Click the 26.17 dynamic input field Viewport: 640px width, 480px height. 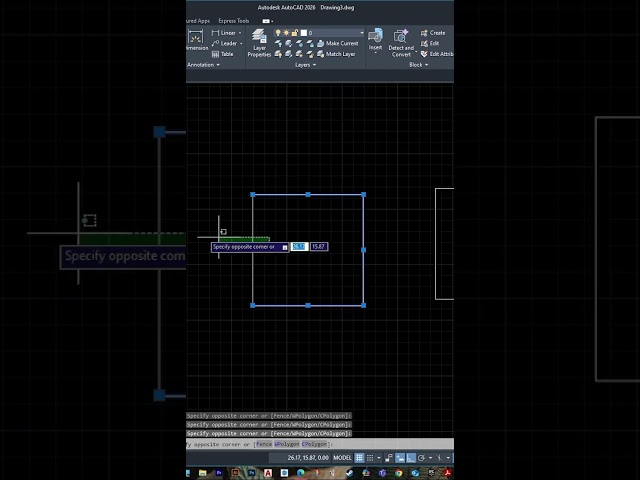(x=299, y=247)
